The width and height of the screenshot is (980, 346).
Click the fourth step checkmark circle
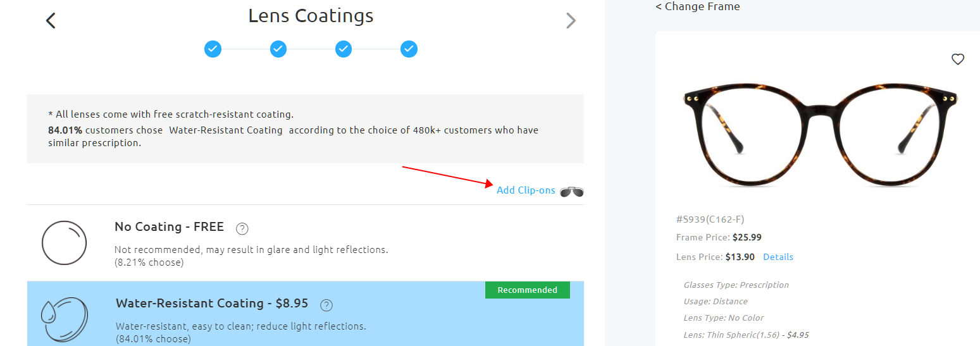(x=409, y=49)
